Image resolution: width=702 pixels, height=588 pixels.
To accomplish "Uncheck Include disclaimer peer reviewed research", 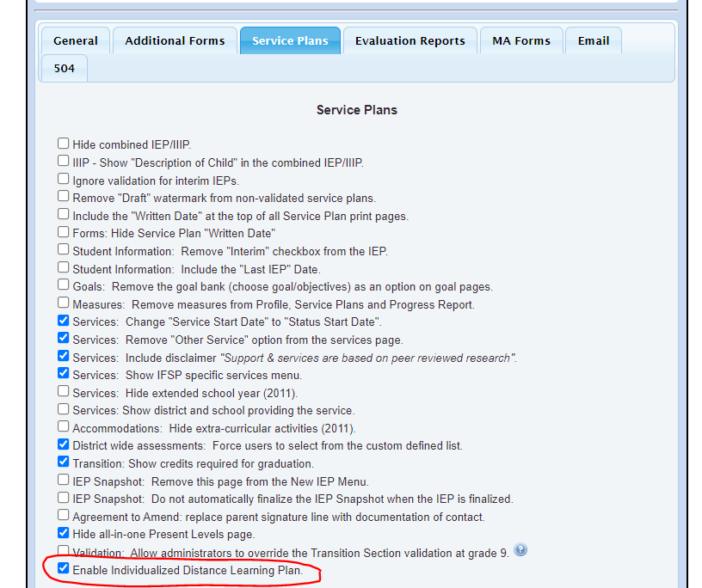I will pyautogui.click(x=63, y=356).
